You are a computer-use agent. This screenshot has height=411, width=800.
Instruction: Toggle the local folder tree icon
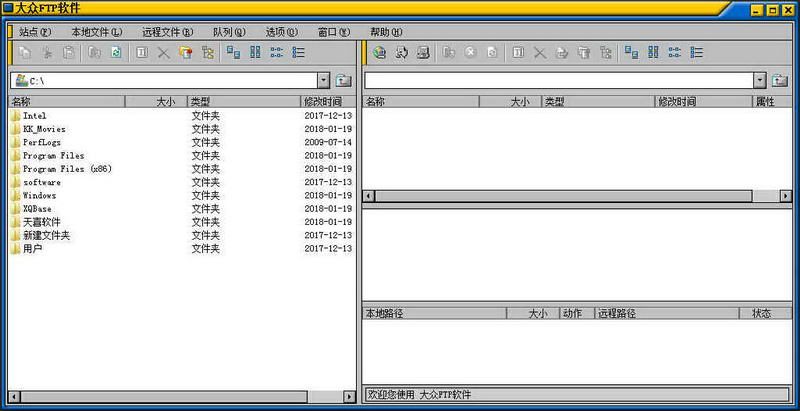208,53
